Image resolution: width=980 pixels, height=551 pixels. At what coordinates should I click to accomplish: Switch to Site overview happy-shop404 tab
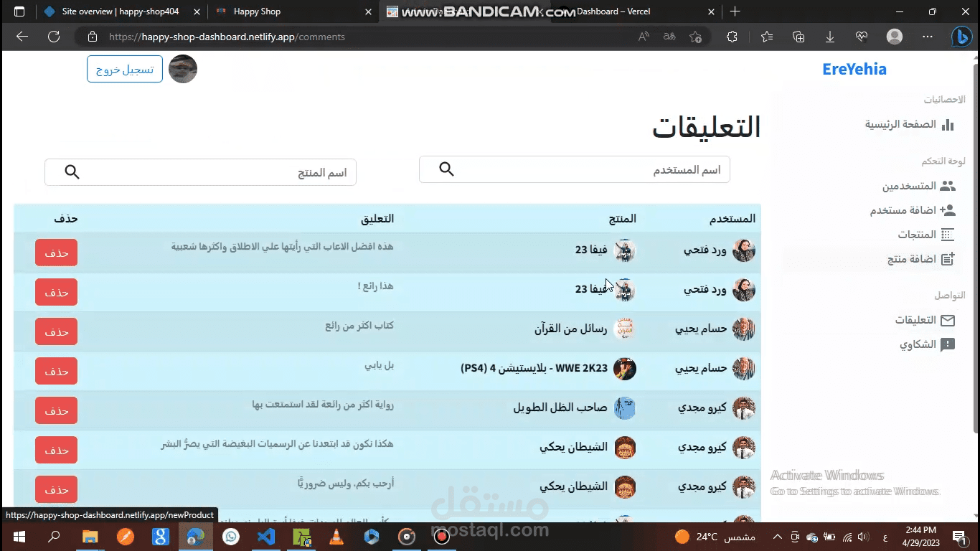pos(122,11)
